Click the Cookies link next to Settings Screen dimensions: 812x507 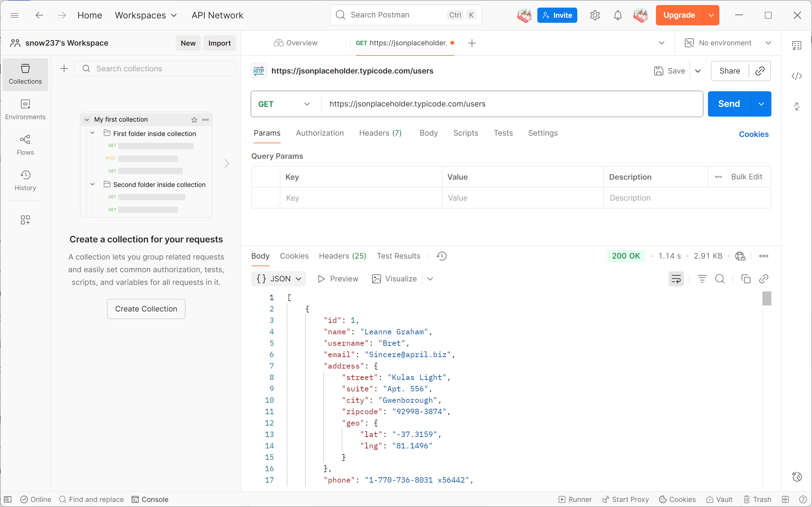click(x=753, y=134)
